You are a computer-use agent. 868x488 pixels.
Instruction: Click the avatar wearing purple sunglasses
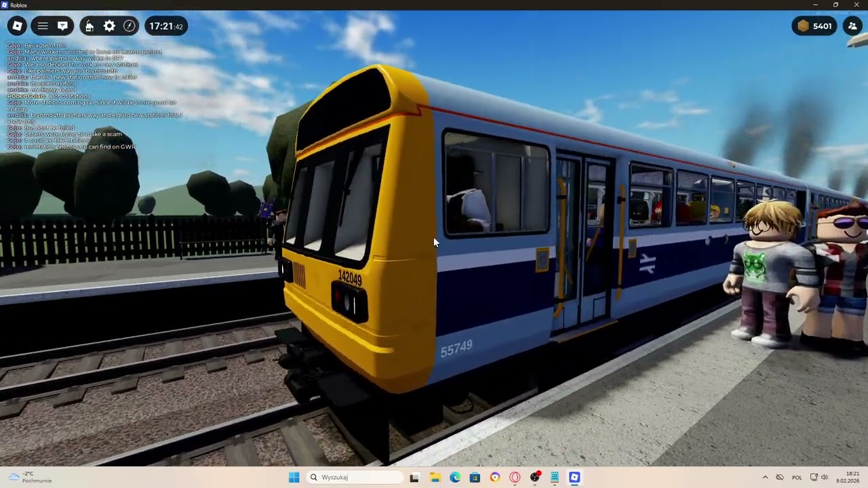(x=843, y=274)
